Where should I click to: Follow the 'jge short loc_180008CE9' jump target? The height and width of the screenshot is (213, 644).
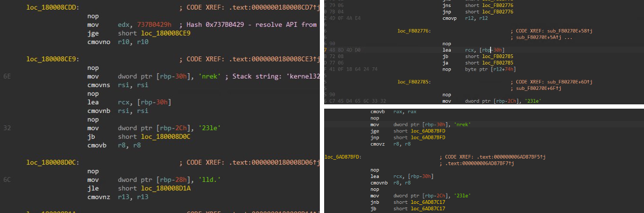(x=138, y=33)
